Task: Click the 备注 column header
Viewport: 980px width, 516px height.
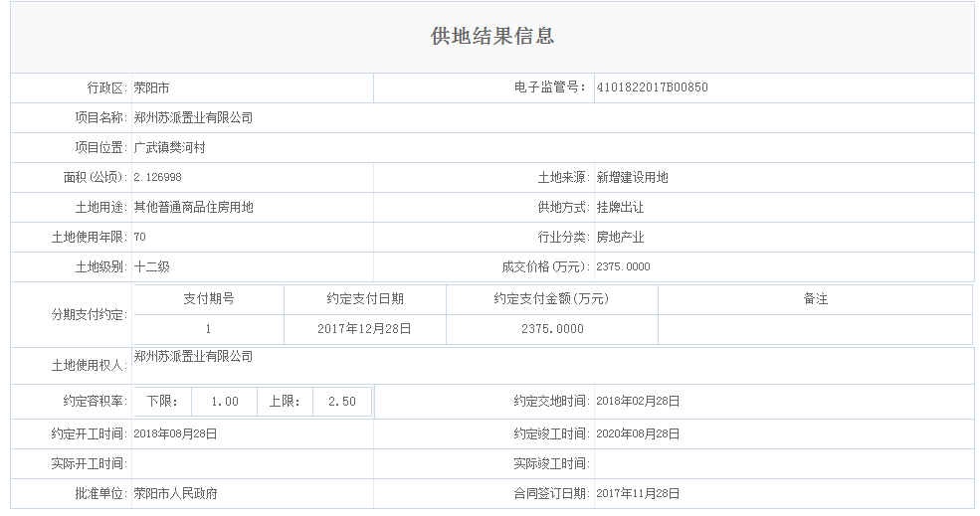Action: coord(816,299)
